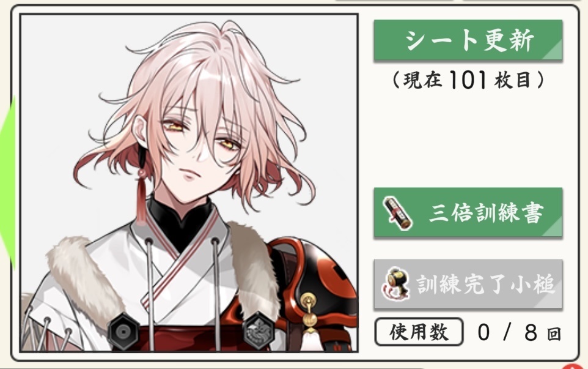
Task: Click the red circular icon at bottom-right corner
Action: point(570,366)
